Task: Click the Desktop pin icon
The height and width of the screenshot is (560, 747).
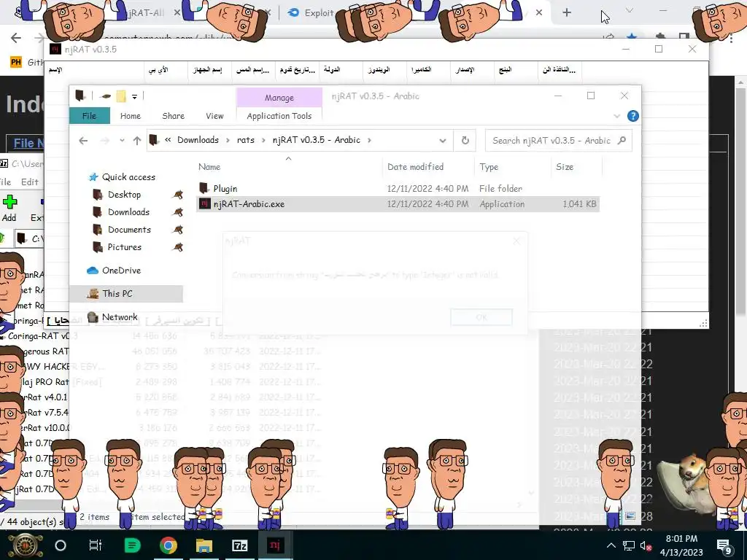Action: (x=178, y=195)
